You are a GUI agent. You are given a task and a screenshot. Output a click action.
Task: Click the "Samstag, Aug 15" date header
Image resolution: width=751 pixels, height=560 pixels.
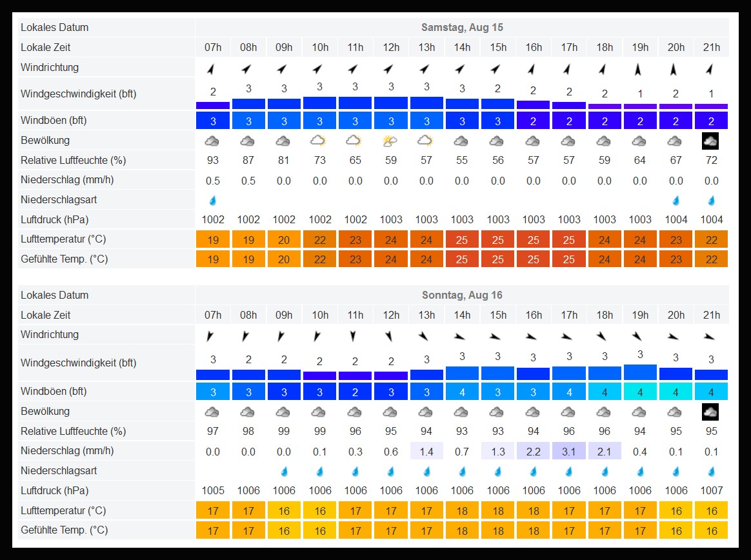(x=462, y=28)
